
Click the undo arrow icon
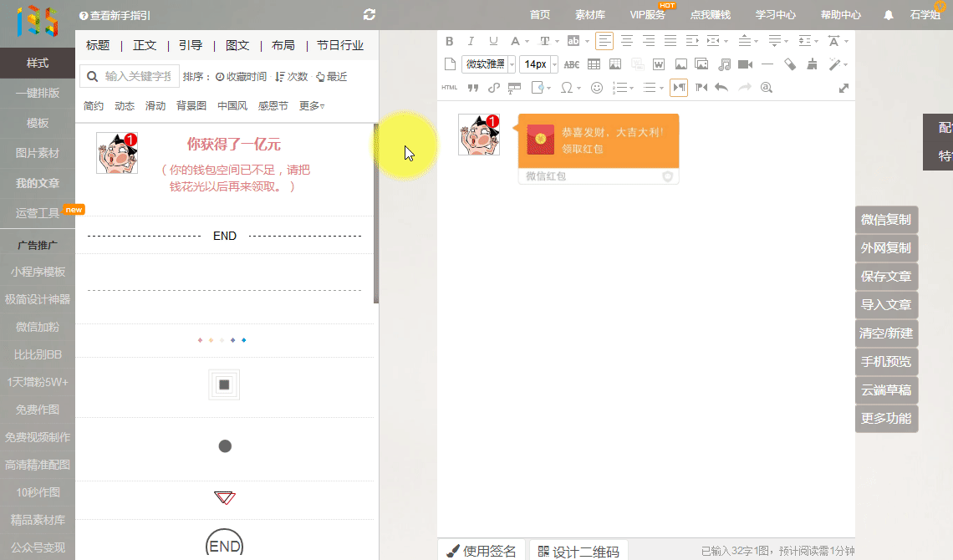coord(721,88)
